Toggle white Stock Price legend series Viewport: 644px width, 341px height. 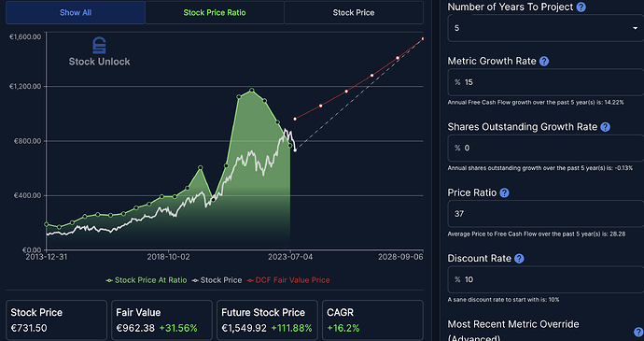point(217,280)
